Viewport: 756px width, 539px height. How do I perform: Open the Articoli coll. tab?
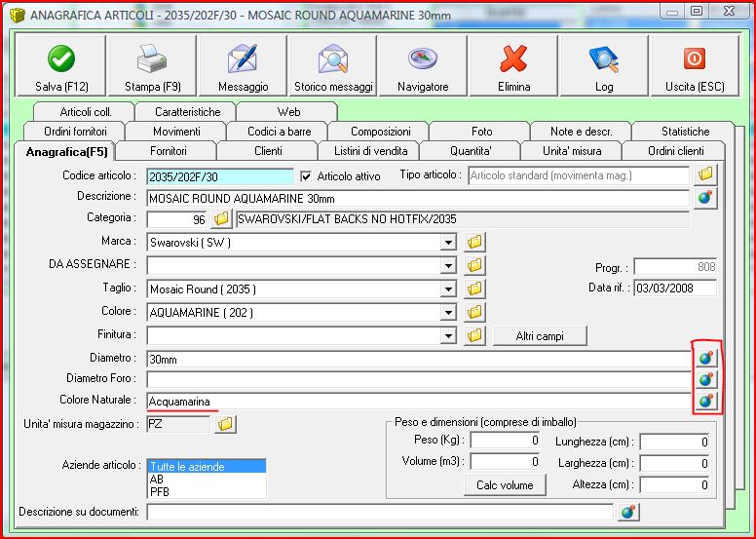86,112
